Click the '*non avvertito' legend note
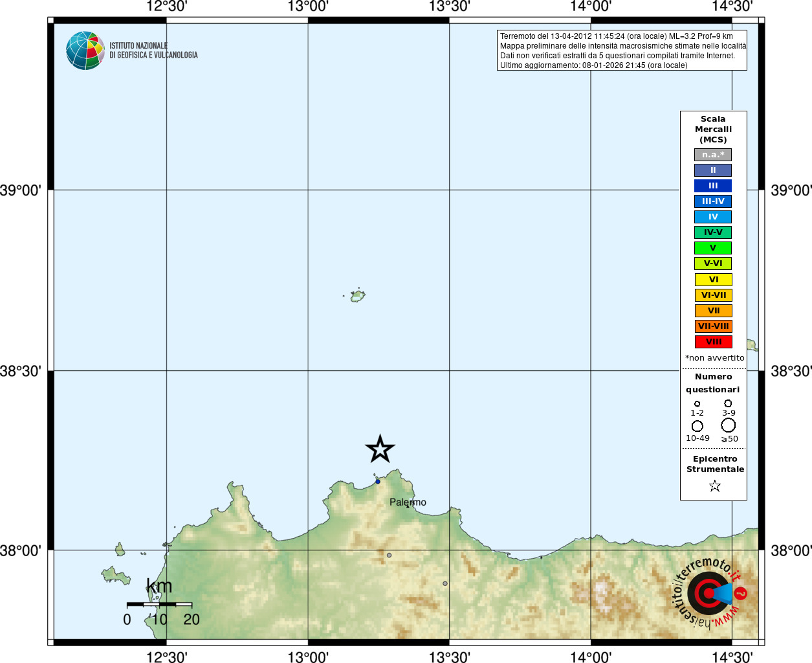The image size is (812, 663). pos(714,358)
